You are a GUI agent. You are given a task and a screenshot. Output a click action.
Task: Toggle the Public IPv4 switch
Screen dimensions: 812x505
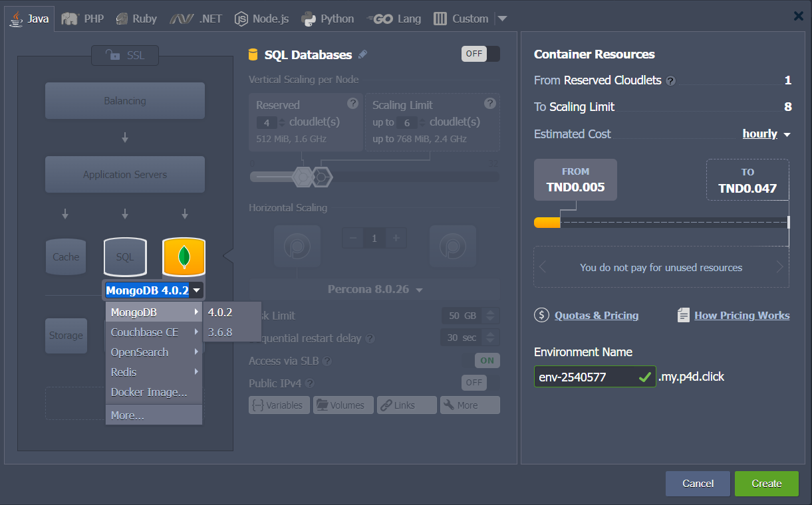tap(480, 383)
